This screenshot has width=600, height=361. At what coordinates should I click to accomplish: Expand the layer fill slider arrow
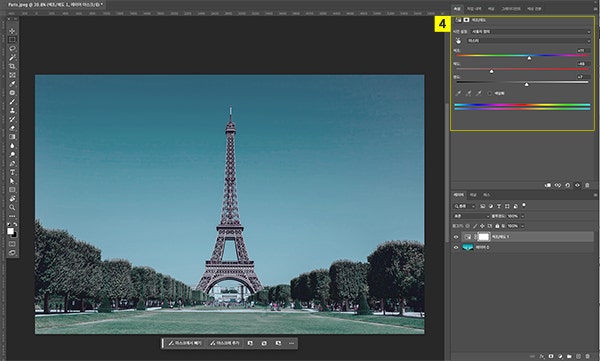(x=523, y=226)
